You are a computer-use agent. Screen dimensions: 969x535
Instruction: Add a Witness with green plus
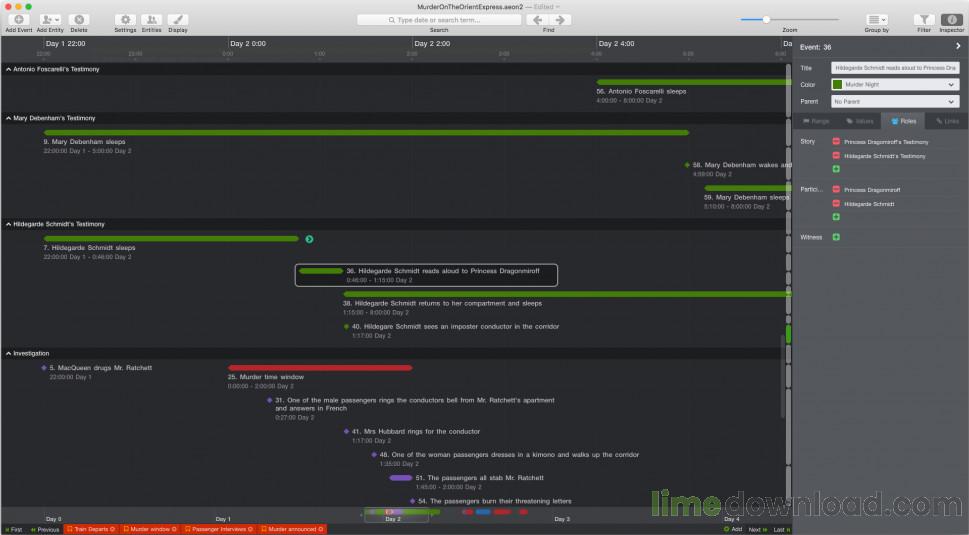pyautogui.click(x=836, y=237)
